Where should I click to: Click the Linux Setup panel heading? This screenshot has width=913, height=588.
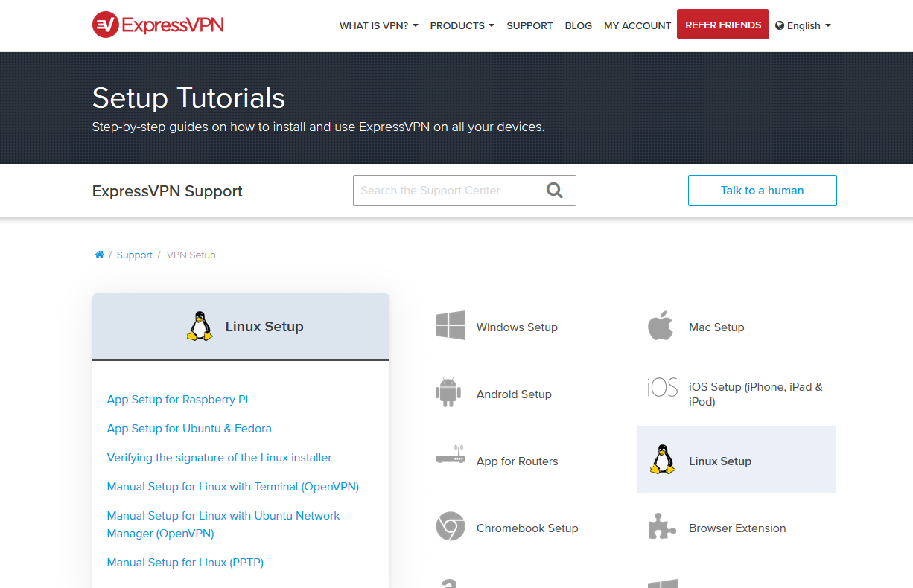point(264,327)
